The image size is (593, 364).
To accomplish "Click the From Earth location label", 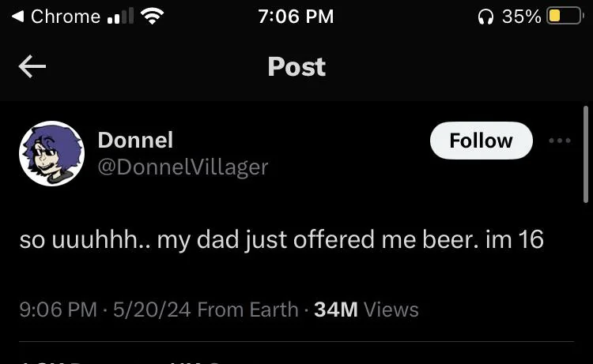I will 247,310.
